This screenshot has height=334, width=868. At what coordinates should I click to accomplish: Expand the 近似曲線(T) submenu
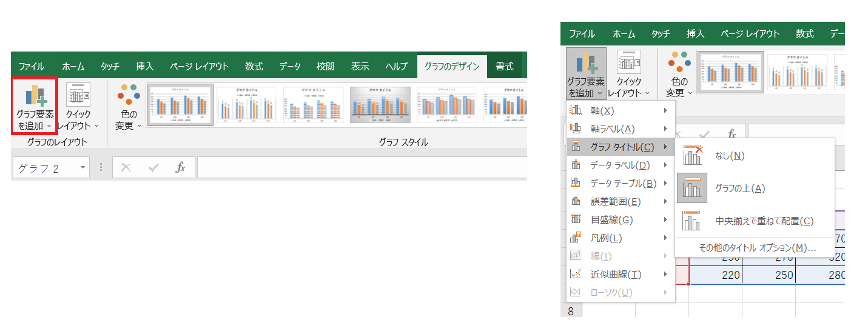pos(621,274)
